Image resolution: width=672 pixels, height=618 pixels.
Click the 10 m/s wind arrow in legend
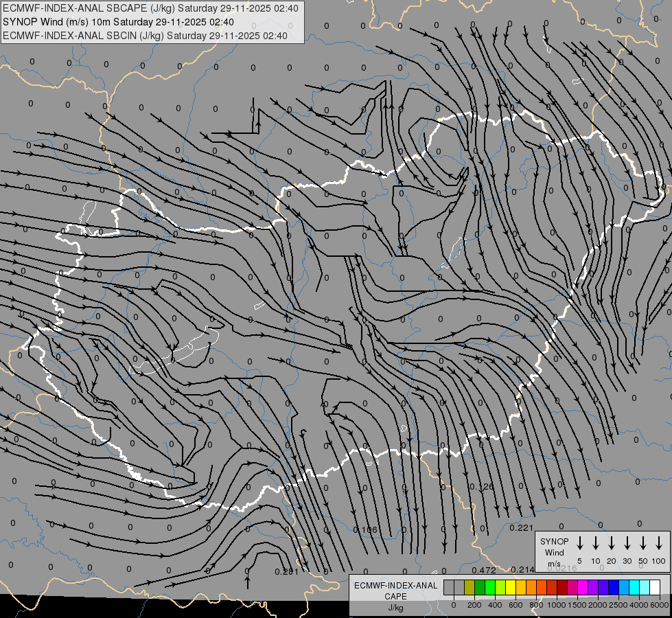click(x=596, y=543)
